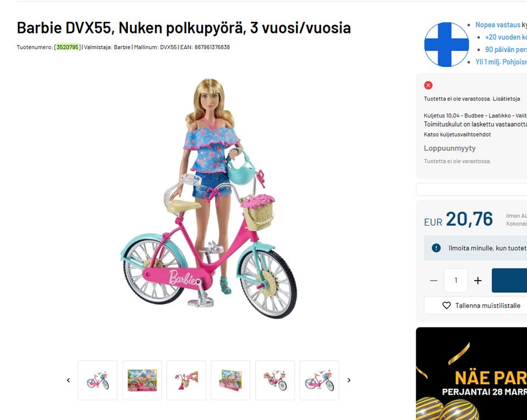Click the blue exclamation notification icon

click(x=436, y=248)
